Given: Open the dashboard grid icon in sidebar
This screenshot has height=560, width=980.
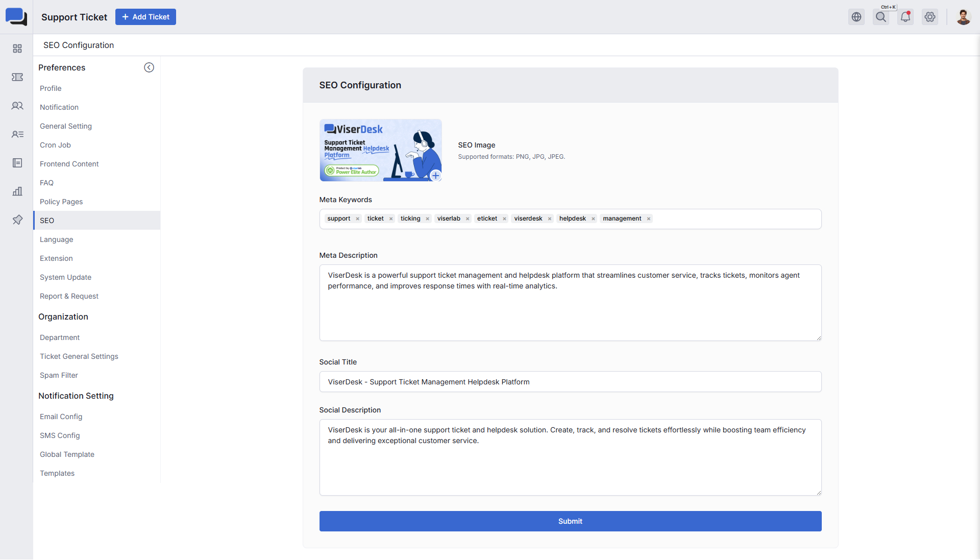Looking at the screenshot, I should tap(17, 48).
